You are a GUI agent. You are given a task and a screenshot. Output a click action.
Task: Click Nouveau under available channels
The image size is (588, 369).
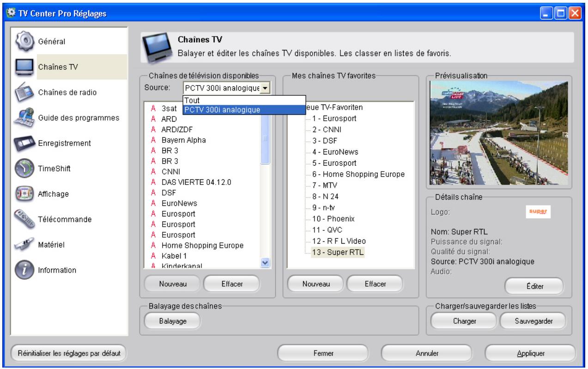[173, 284]
